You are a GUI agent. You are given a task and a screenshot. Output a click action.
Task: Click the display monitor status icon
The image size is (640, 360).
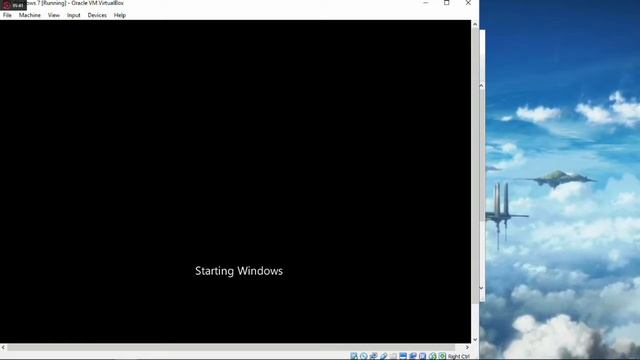tap(403, 356)
